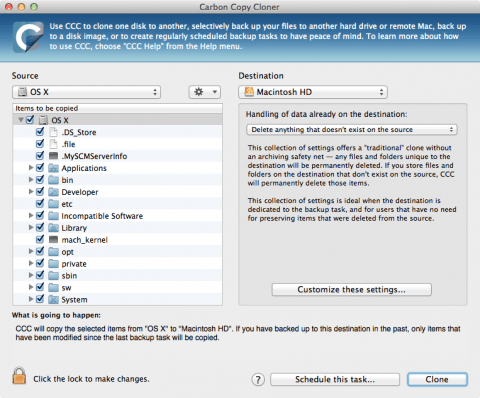Click Customize these settings... button

coord(351,290)
